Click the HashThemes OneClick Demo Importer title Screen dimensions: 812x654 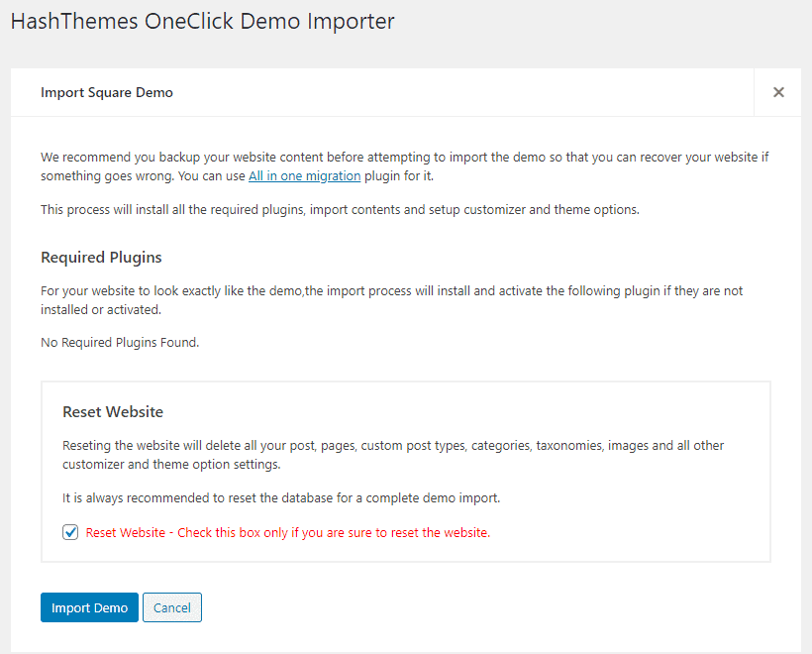pos(202,21)
